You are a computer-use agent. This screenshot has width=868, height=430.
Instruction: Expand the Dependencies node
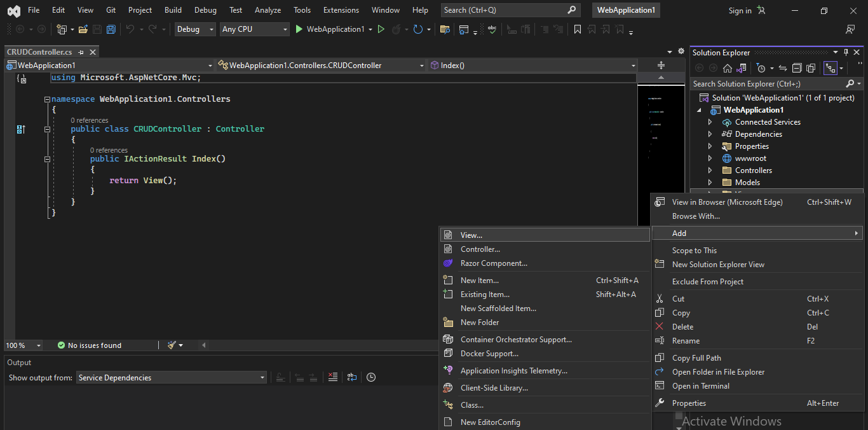[x=710, y=134]
